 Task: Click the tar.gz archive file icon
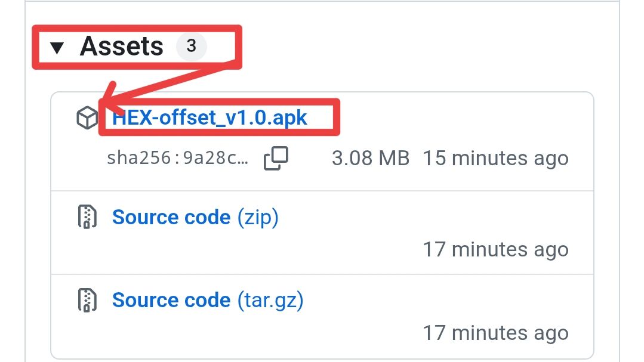(87, 300)
